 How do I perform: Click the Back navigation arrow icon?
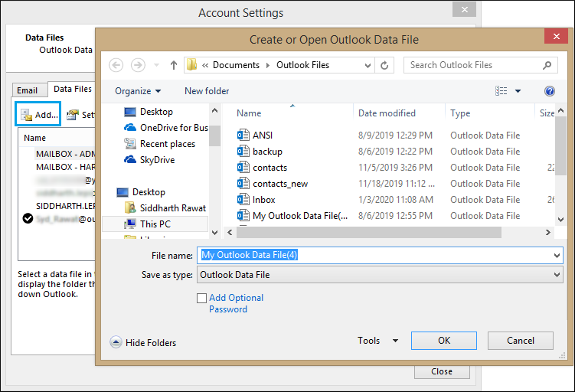(x=116, y=65)
